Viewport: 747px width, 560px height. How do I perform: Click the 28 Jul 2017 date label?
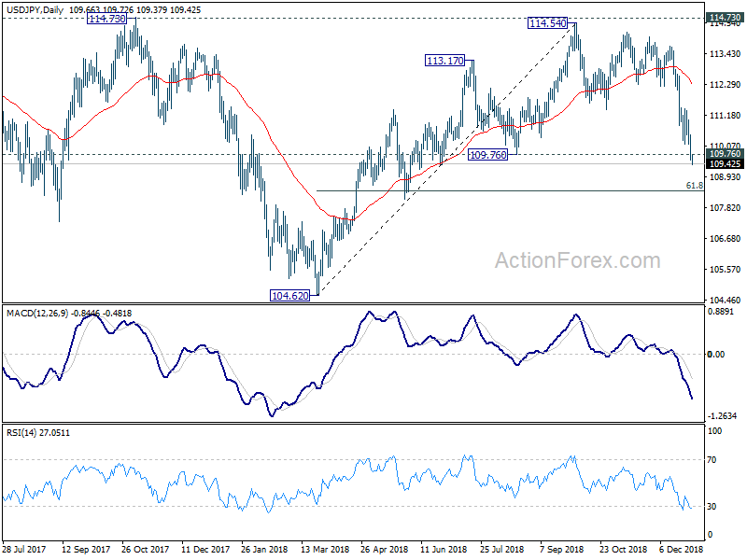point(25,549)
